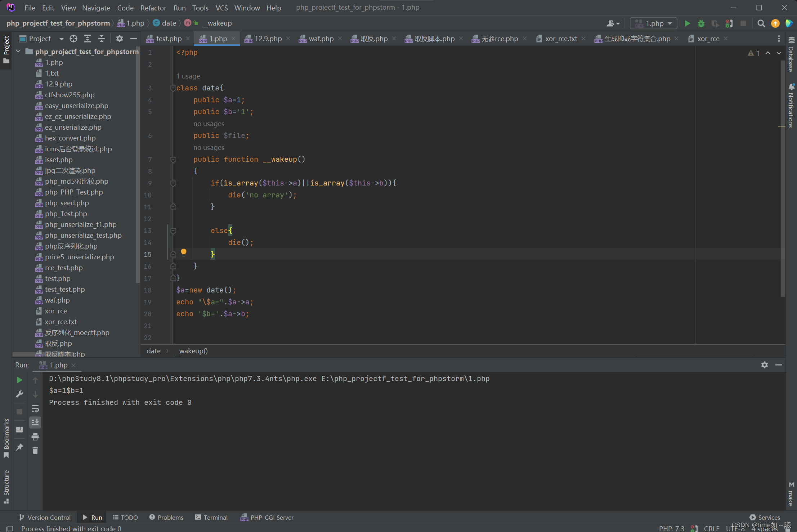This screenshot has height=532, width=797.
Task: Toggle the Bookmarks tool window
Action: (x=6, y=438)
